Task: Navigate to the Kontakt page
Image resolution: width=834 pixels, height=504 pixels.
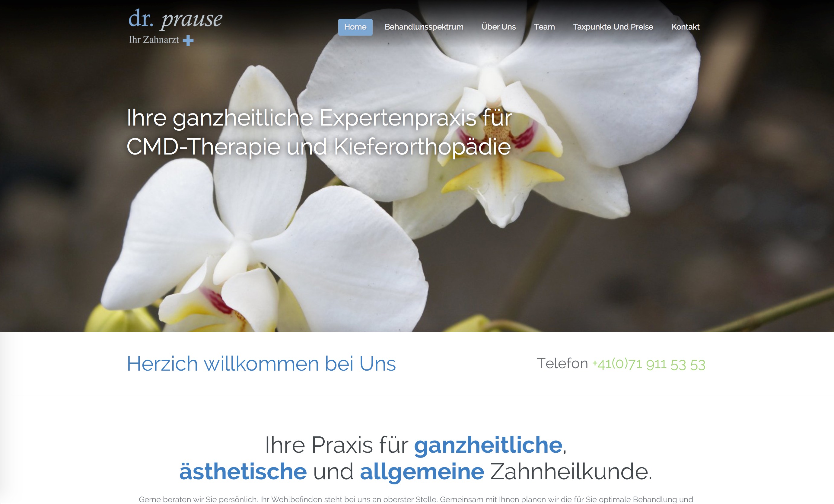Action: 686,27
